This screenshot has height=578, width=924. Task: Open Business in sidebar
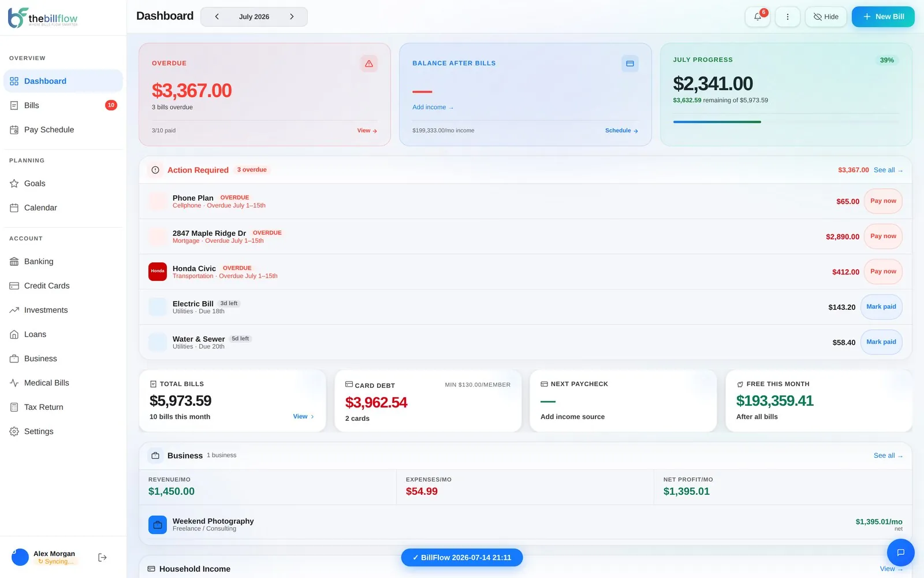63,358
